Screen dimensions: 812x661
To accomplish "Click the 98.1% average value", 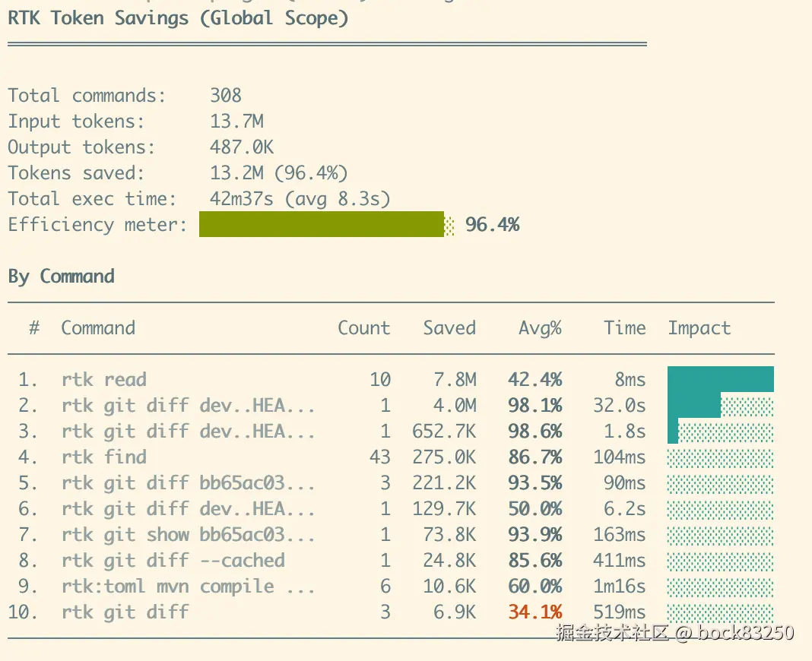I will click(x=535, y=405).
